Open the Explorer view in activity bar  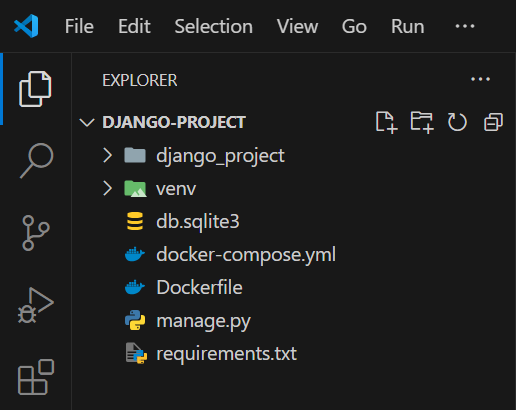pos(35,89)
